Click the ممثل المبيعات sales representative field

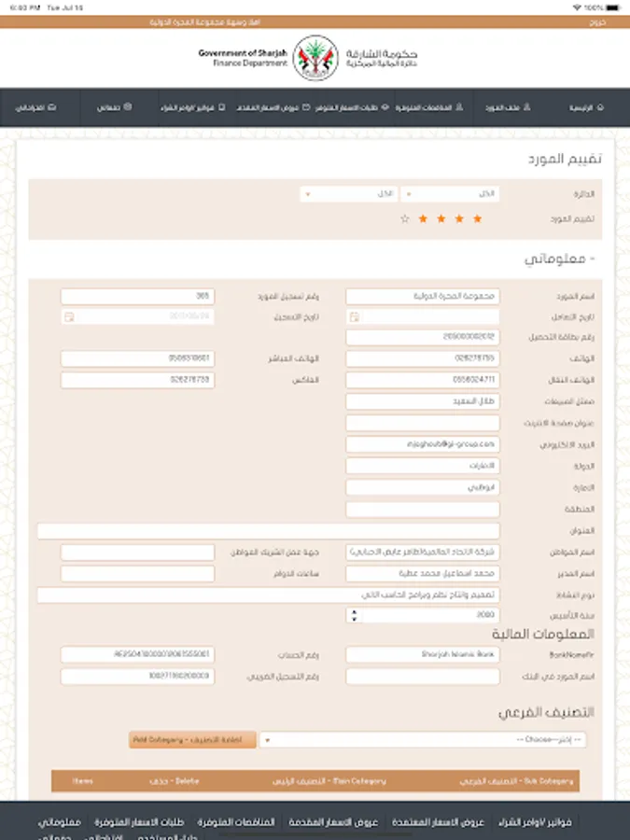point(423,401)
